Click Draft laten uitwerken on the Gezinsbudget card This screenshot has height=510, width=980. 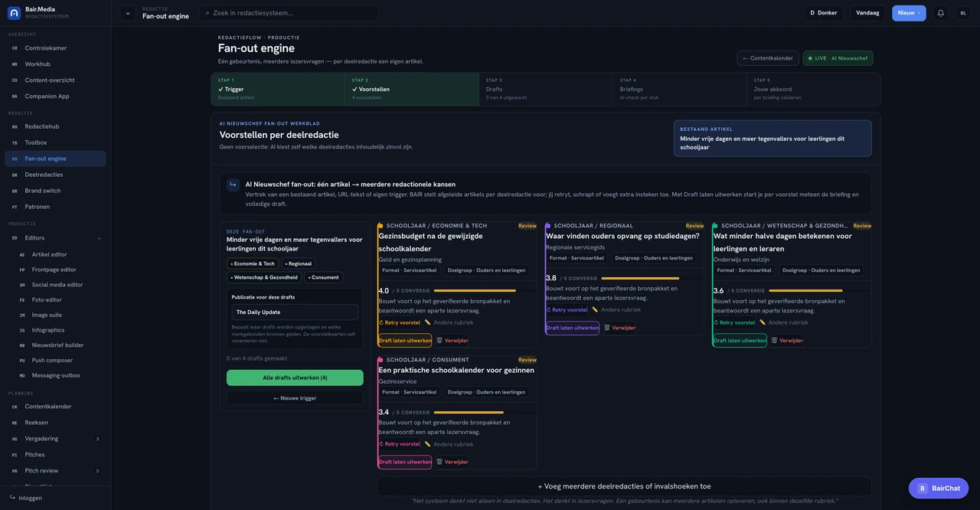click(405, 341)
